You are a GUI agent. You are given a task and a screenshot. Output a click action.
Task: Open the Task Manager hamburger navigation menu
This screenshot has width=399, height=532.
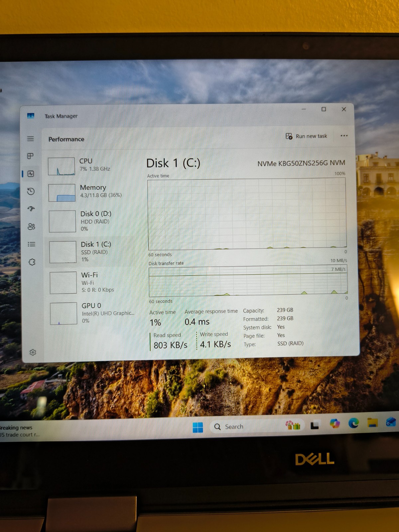31,139
